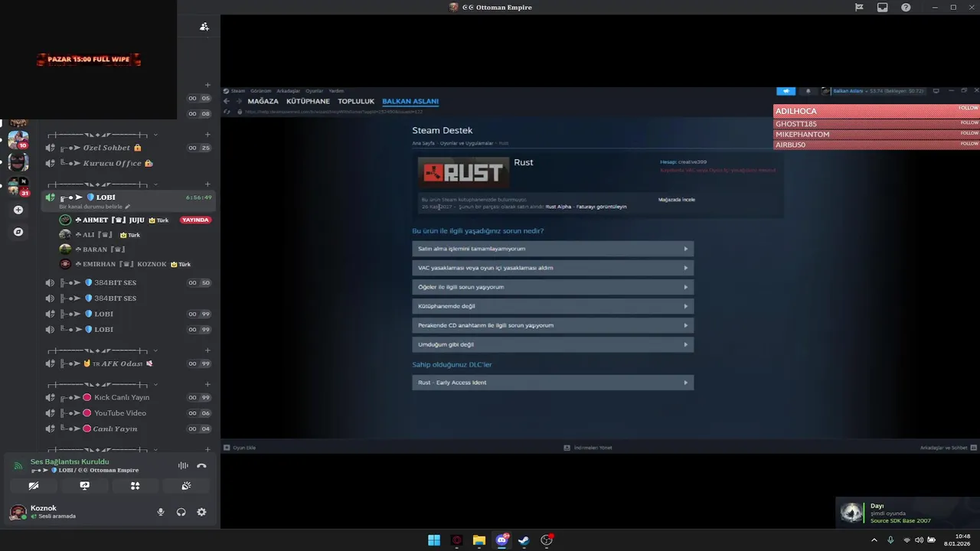980x551 pixels.
Task: Join the Özel Sohbet voice channel
Action: (x=127, y=148)
